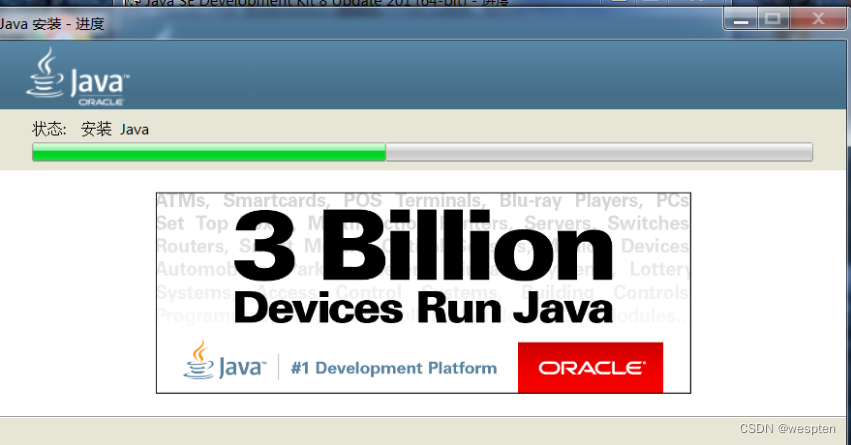Click the Java Oracle logo in the header
The height and width of the screenshot is (445, 851).
[78, 77]
